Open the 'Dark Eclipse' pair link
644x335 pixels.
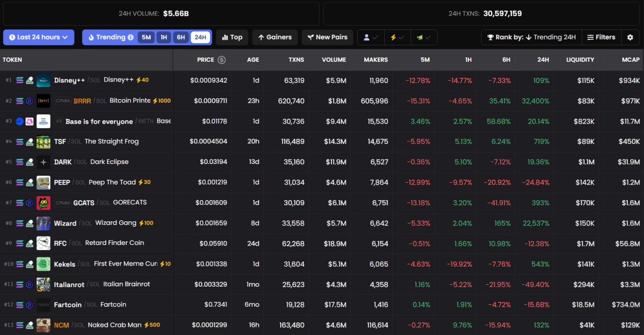109,162
